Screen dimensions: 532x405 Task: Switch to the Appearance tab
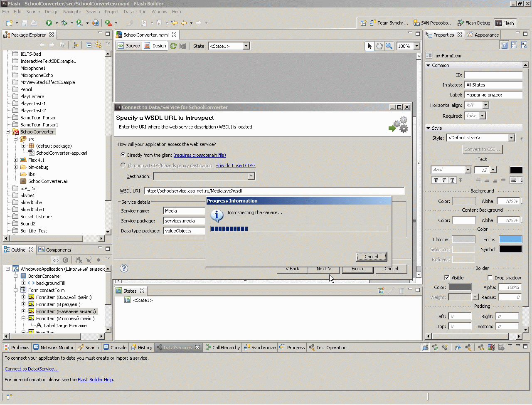(483, 35)
